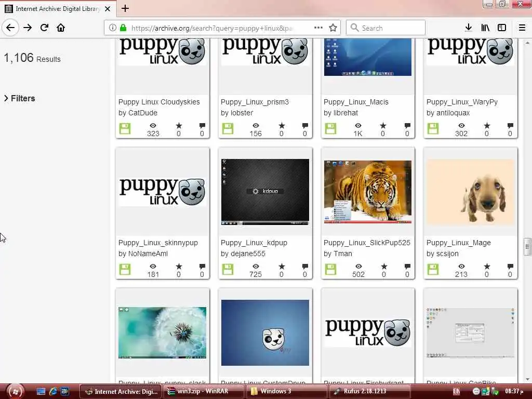This screenshot has width=532, height=399.
Task: Open the Library bookmarks and history icon
Action: tap(485, 28)
